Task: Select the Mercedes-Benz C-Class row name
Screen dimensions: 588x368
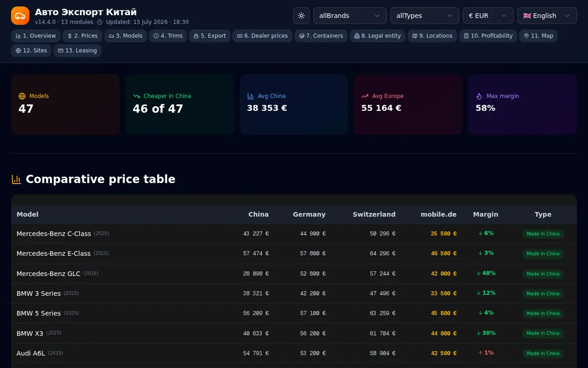Action: click(x=54, y=234)
